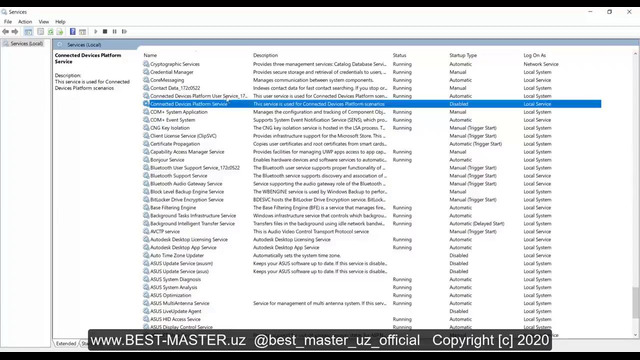
Task: Click the gear icon beside CoreMessaging
Action: click(x=146, y=80)
